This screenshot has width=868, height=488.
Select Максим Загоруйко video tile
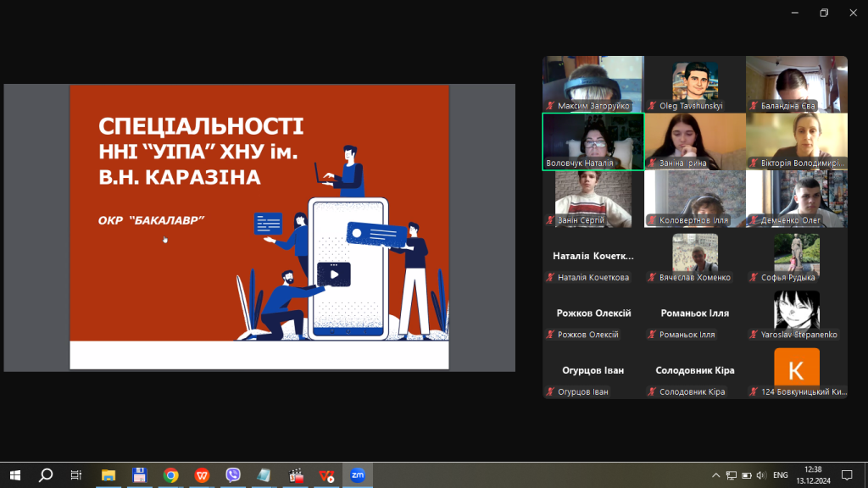pyautogui.click(x=593, y=84)
